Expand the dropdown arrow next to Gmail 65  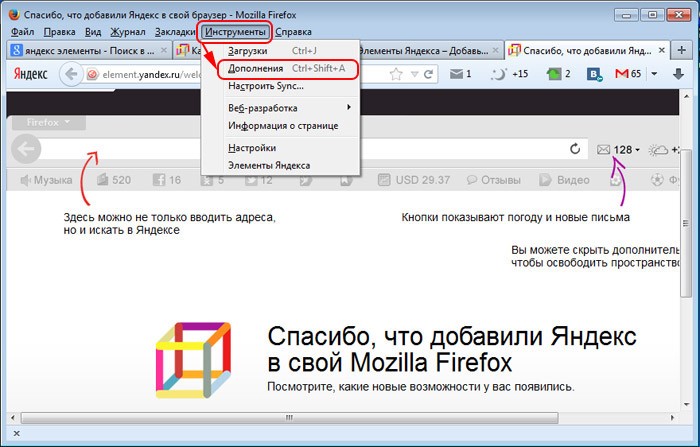[654, 74]
